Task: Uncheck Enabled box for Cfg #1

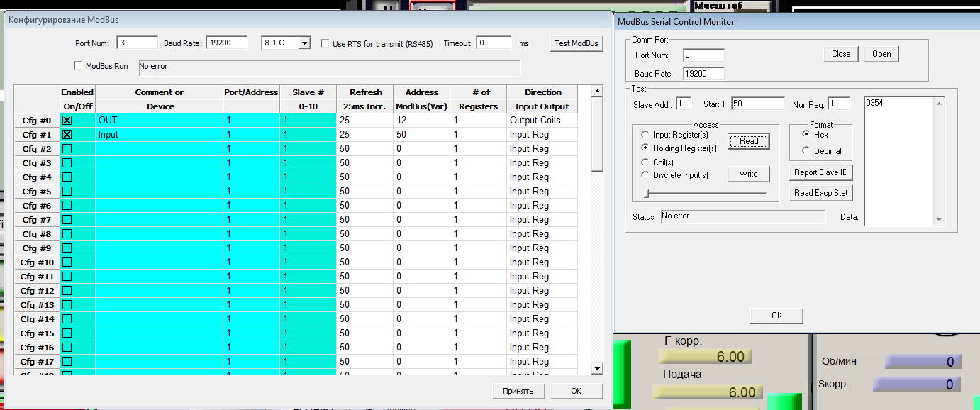Action: point(67,135)
